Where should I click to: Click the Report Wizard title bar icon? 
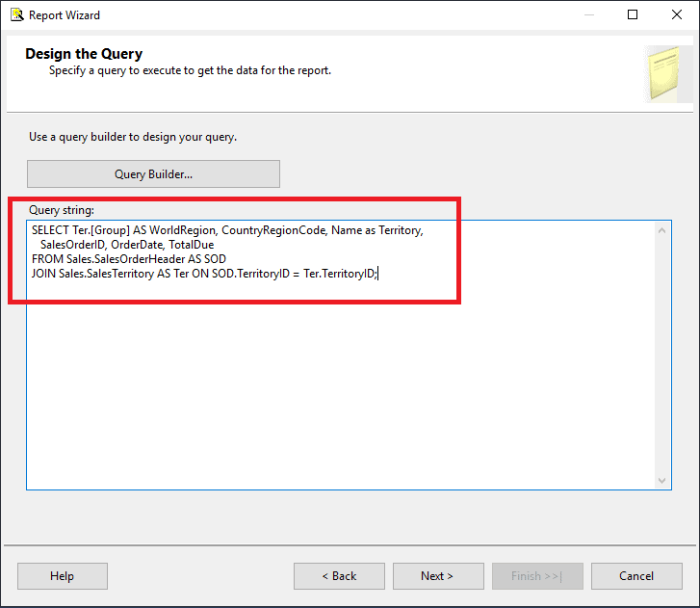pyautogui.click(x=17, y=14)
